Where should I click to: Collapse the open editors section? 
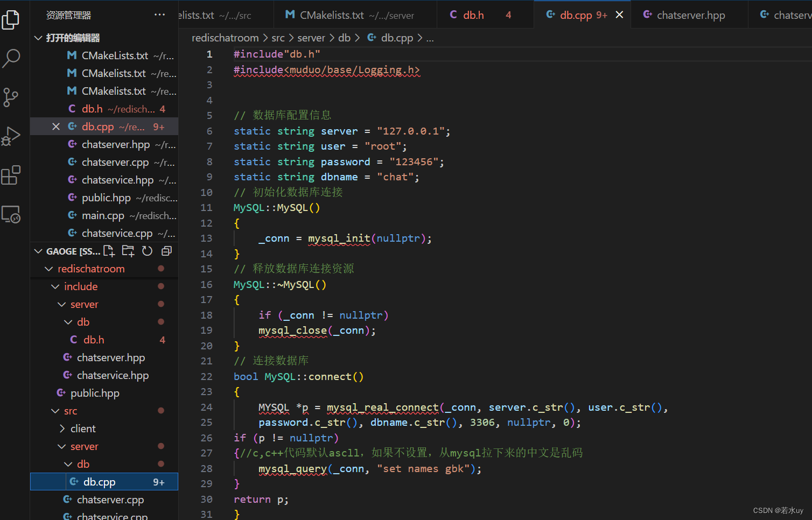[x=38, y=38]
